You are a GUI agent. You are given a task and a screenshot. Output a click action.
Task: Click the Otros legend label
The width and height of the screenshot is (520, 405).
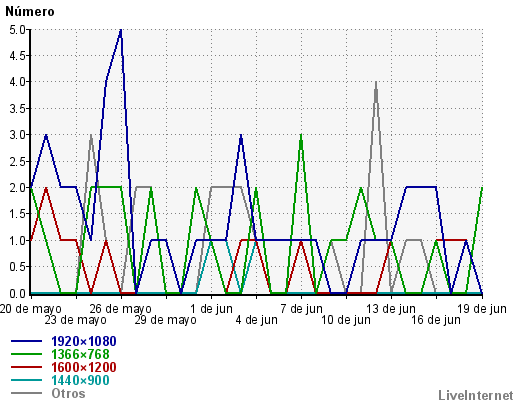coord(68,393)
